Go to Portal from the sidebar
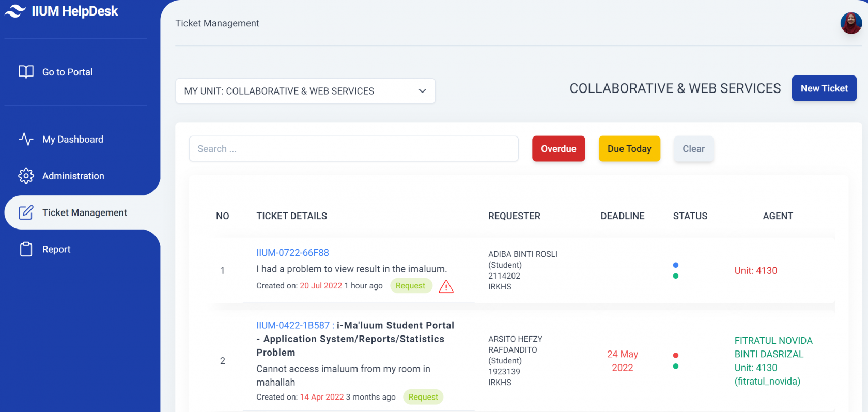This screenshot has height=412, width=868. click(x=67, y=72)
